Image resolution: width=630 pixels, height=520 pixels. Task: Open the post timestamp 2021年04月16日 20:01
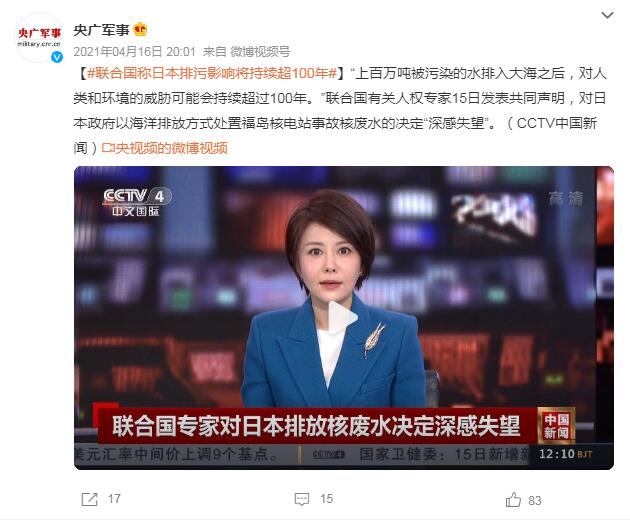coord(134,51)
